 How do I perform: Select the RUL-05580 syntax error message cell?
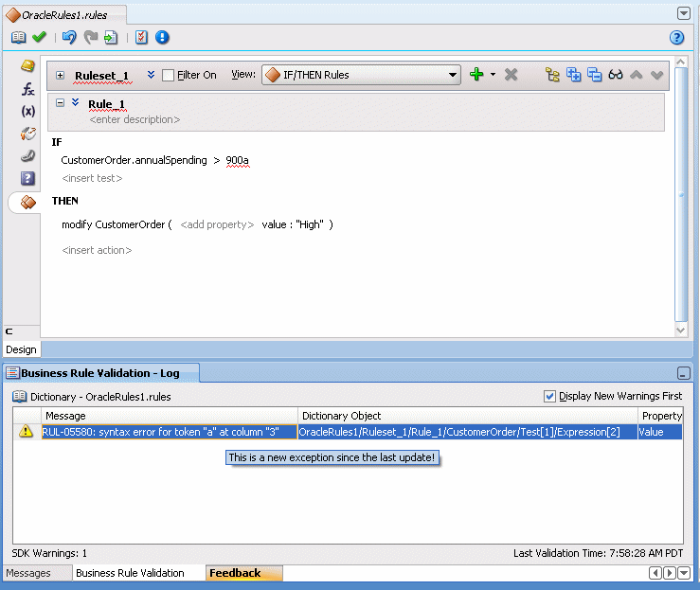tap(170, 432)
